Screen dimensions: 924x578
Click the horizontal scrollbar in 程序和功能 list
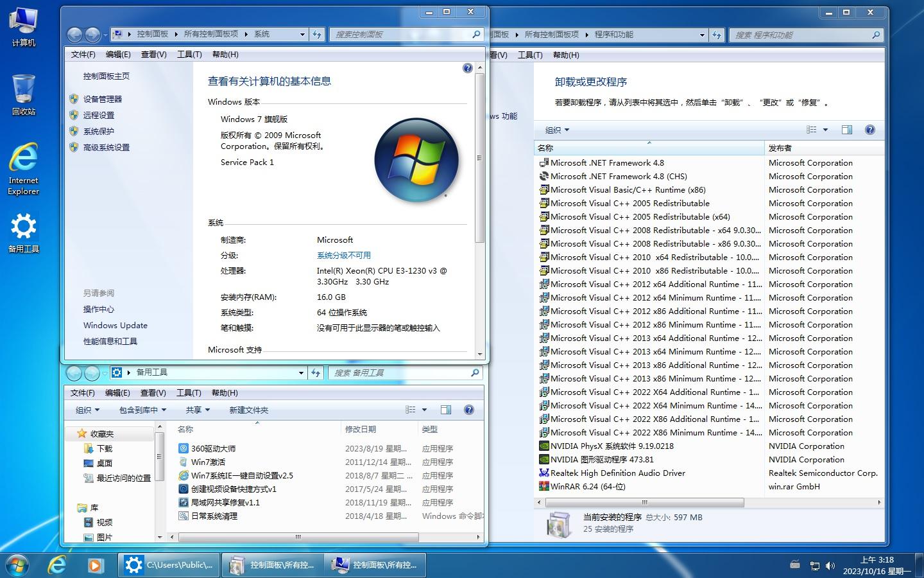click(644, 502)
